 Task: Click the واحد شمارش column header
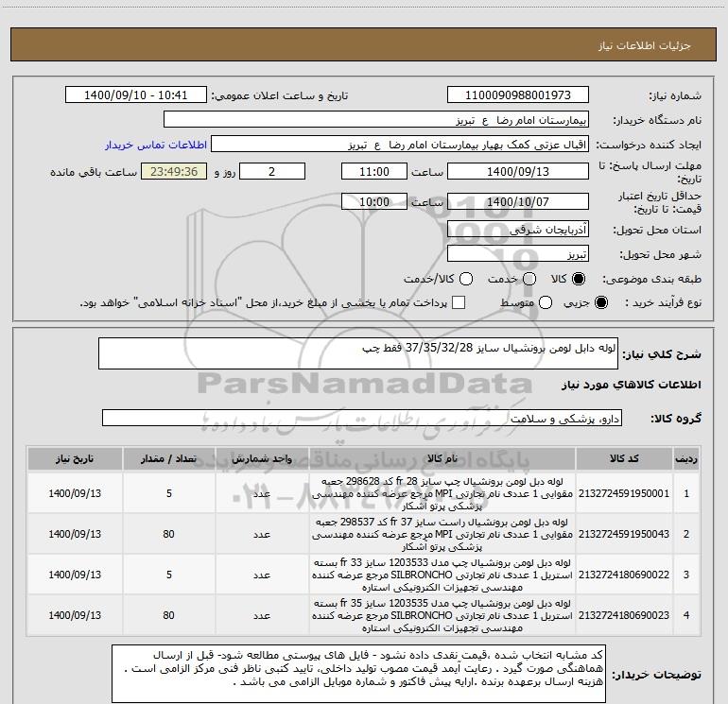point(262,459)
